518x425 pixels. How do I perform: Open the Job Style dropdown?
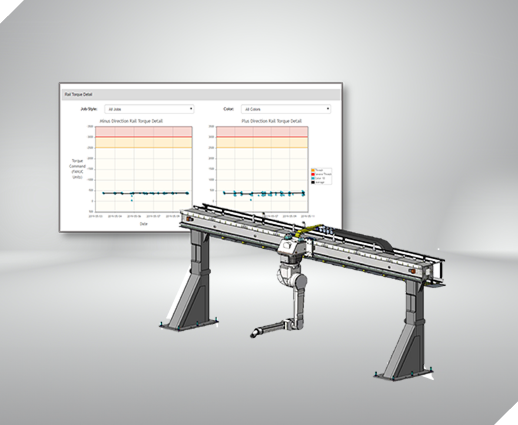click(149, 109)
